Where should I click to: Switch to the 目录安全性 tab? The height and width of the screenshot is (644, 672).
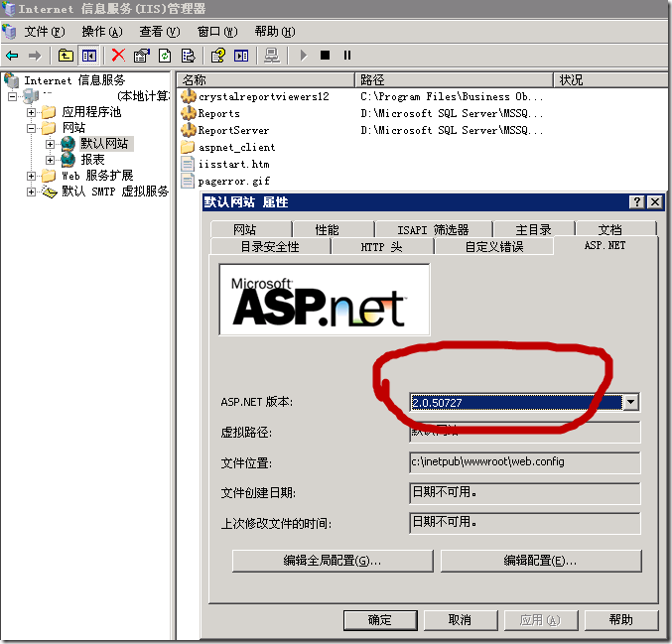(x=270, y=246)
